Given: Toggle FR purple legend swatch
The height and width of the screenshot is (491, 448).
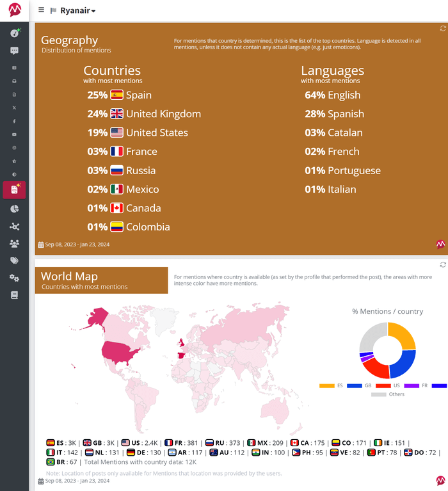Looking at the screenshot, I should pyautogui.click(x=412, y=386).
